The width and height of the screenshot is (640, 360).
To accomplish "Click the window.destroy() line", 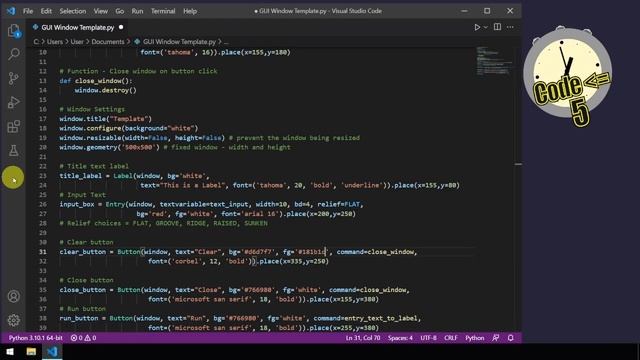I will coord(105,90).
